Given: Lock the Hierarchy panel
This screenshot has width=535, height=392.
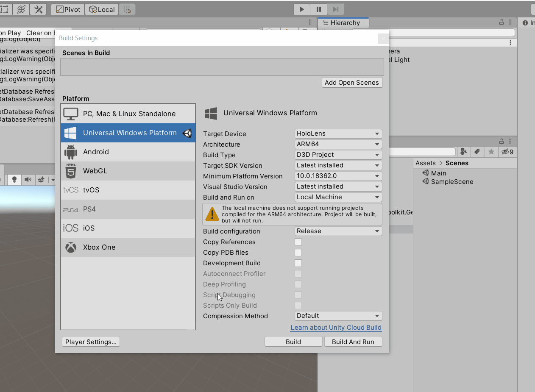Looking at the screenshot, I should pyautogui.click(x=502, y=22).
